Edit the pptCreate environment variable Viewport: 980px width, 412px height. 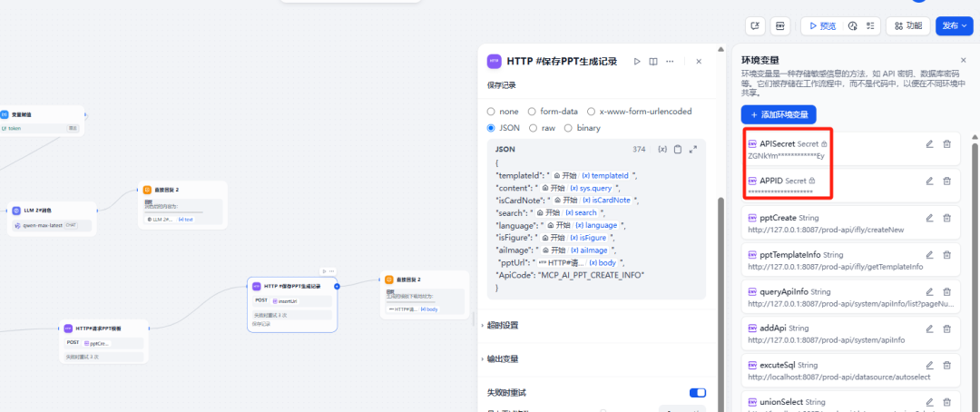[x=929, y=218]
